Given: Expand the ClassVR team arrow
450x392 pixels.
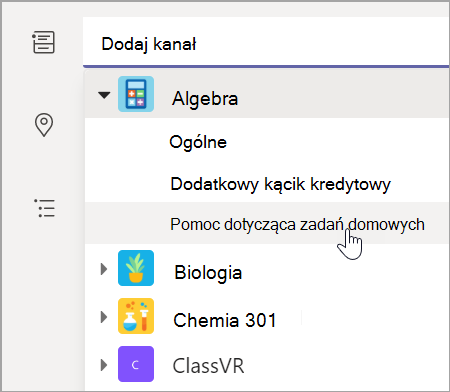Looking at the screenshot, I should [x=104, y=365].
